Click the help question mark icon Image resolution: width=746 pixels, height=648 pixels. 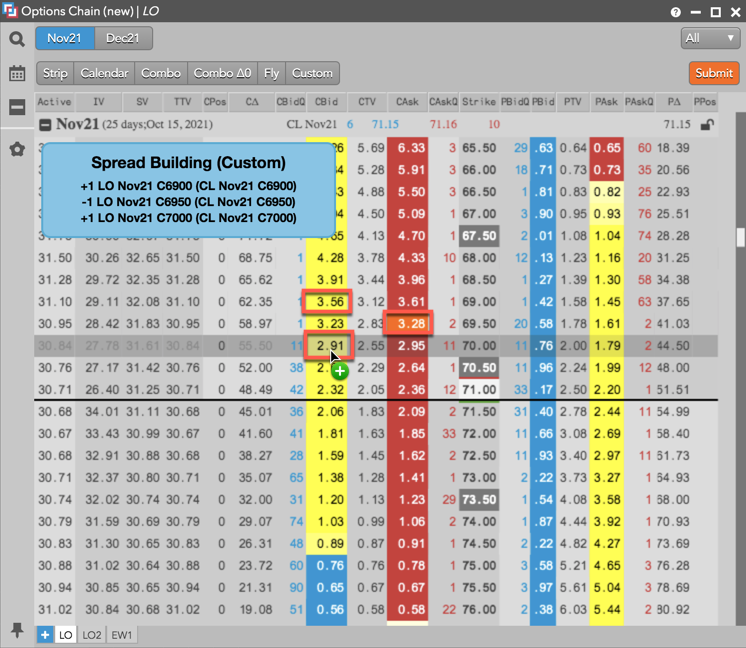click(x=677, y=12)
